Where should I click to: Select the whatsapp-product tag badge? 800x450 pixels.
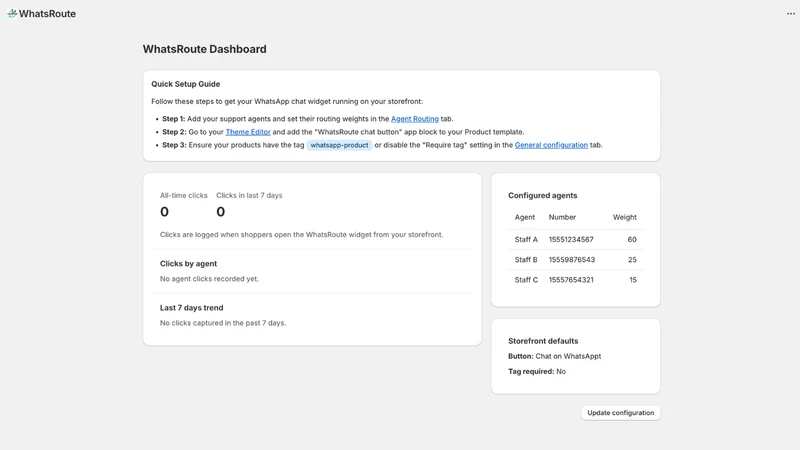tap(339, 145)
